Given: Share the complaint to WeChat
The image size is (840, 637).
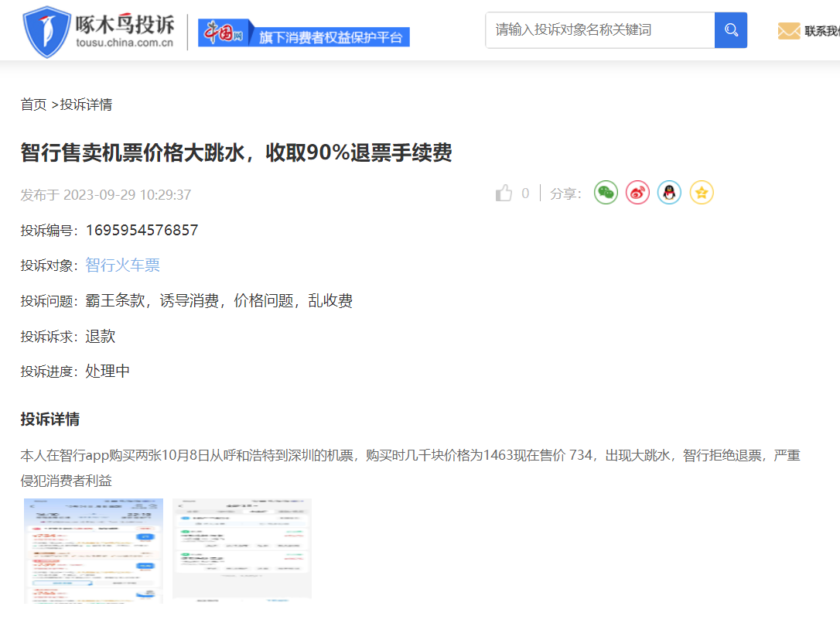Looking at the screenshot, I should (x=606, y=193).
